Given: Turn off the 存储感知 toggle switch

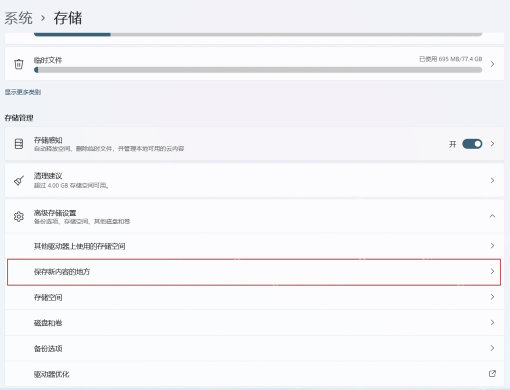Looking at the screenshot, I should 472,144.
